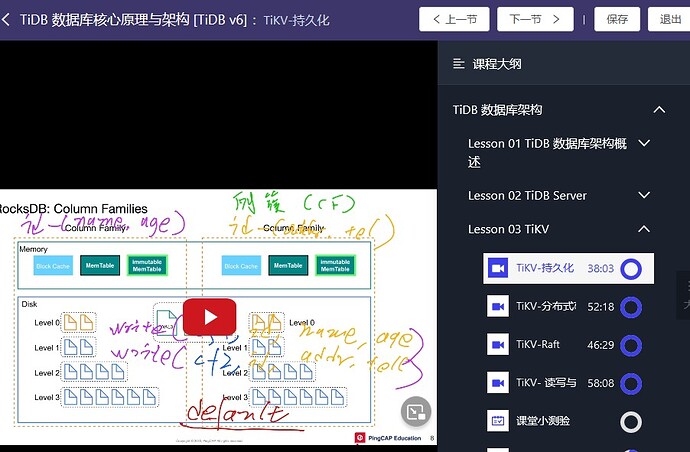The width and height of the screenshot is (690, 452).
Task: Expand Lesson 01 TiDB 数据库架构概述
Action: [644, 144]
